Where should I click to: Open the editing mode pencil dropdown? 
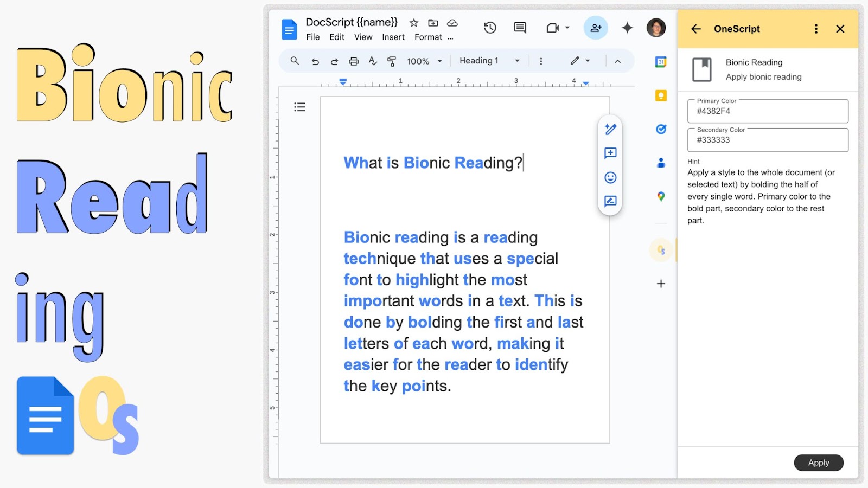pyautogui.click(x=580, y=61)
